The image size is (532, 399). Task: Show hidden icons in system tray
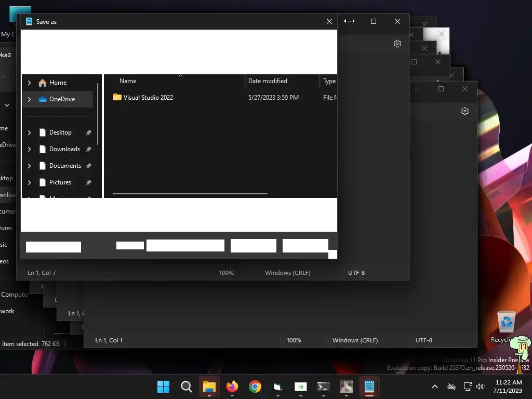pyautogui.click(x=435, y=387)
